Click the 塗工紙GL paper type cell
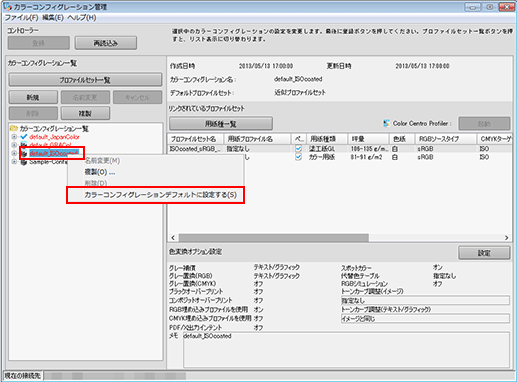Image resolution: width=517 pixels, height=382 pixels. [322, 149]
